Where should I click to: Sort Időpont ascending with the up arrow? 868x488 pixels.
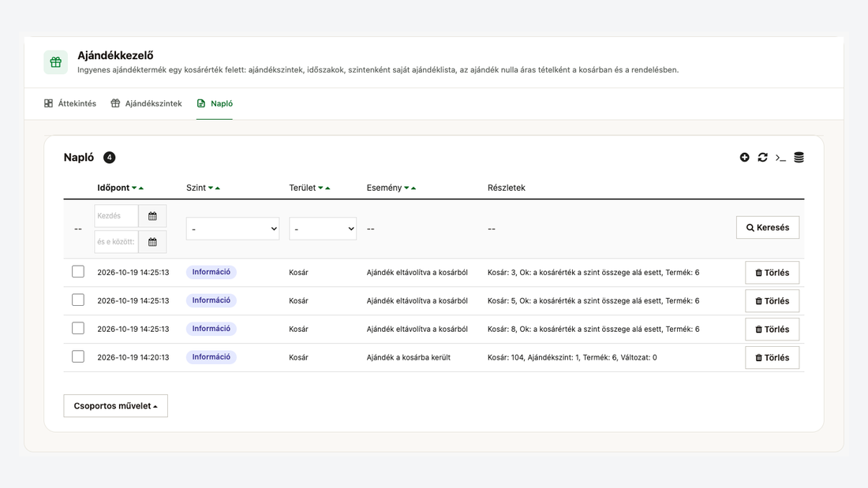[x=141, y=188]
